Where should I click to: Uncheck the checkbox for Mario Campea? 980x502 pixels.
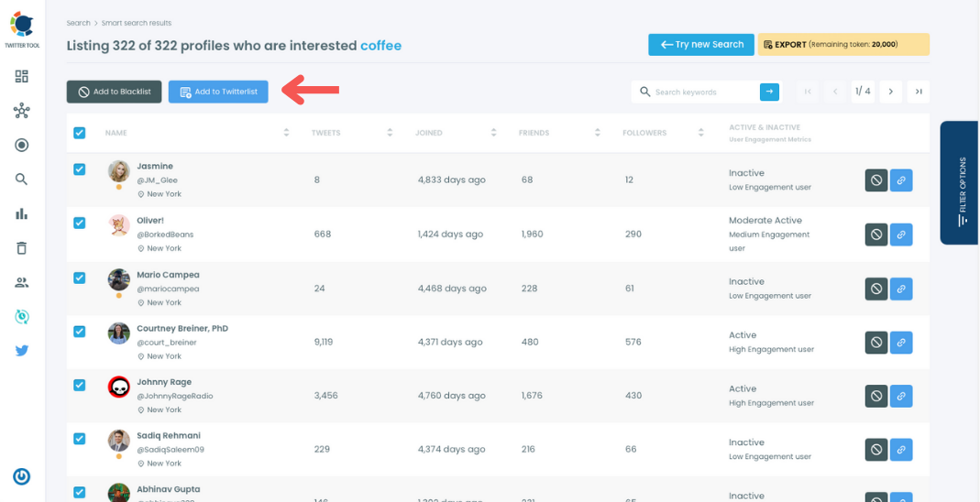80,278
